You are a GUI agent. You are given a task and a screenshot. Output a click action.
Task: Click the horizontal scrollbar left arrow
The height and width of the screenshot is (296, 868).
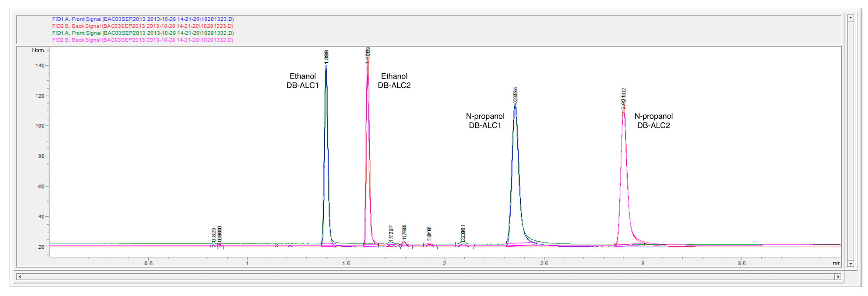(x=20, y=277)
